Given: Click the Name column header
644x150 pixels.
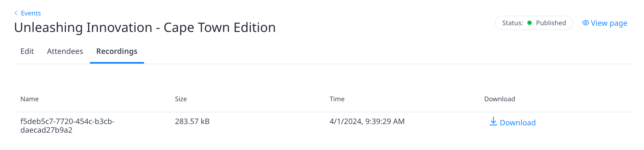Looking at the screenshot, I should [x=30, y=99].
